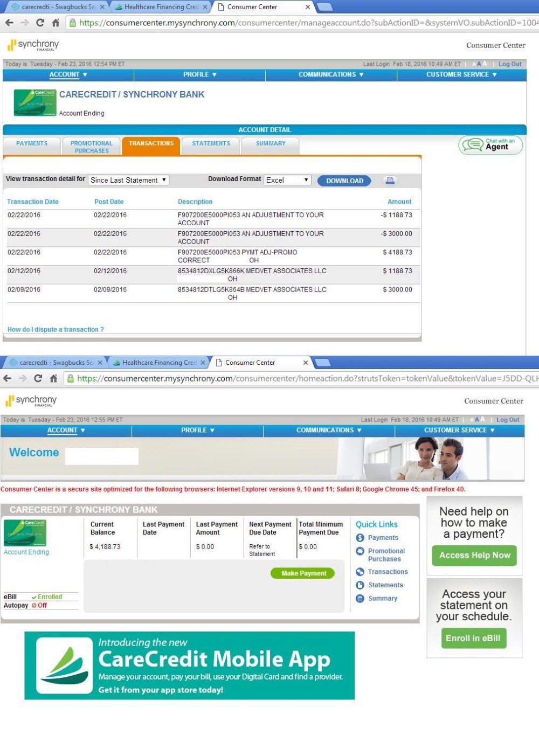Open the CareCredit Mobile App banner

(190, 665)
